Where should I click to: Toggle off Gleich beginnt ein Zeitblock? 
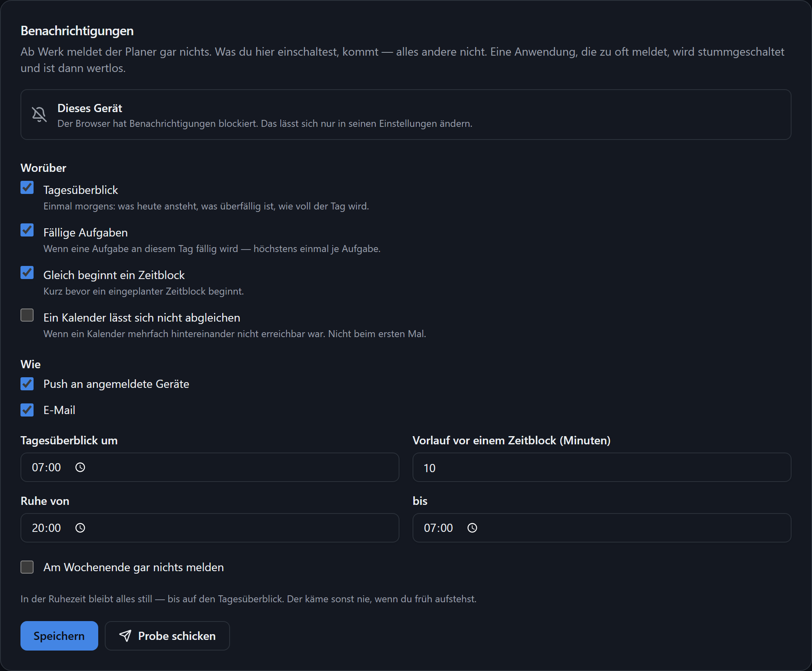pos(27,273)
